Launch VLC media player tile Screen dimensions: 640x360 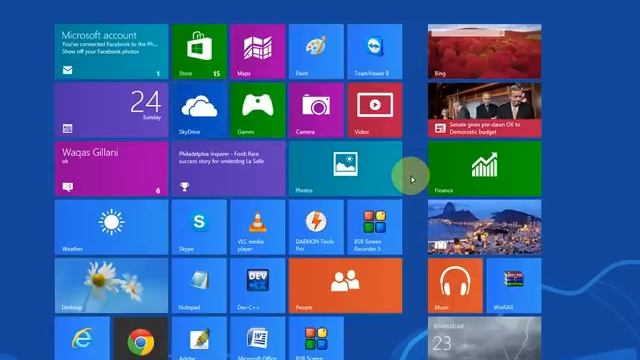(258, 227)
